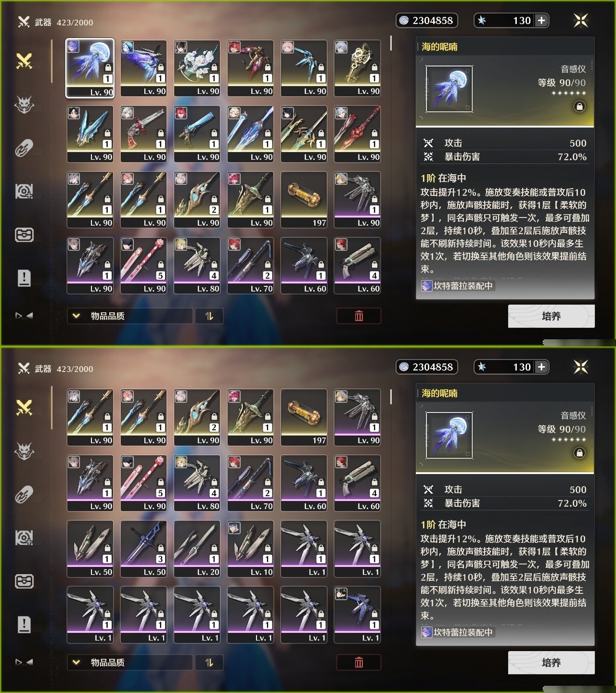Click the red trash can icon in upper screenshot

pos(359,316)
